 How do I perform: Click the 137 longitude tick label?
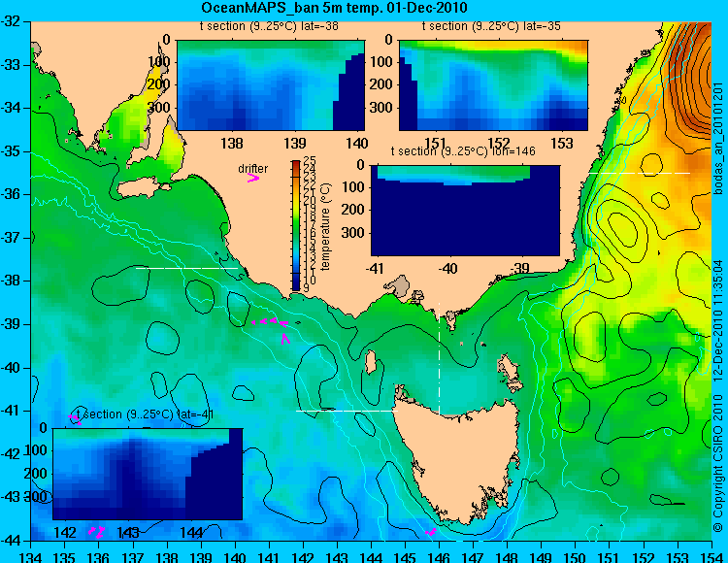coord(133,557)
